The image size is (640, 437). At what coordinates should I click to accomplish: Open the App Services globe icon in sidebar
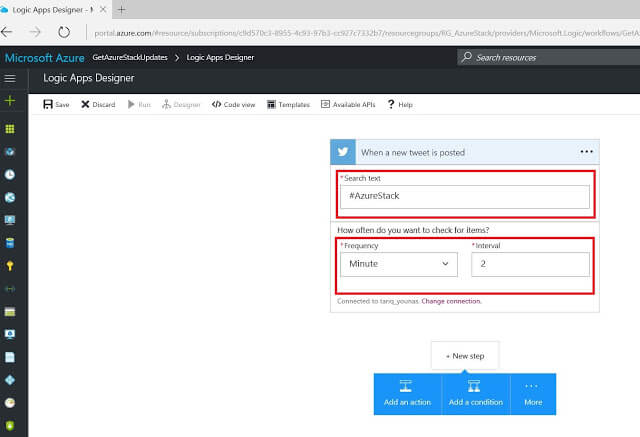click(10, 197)
